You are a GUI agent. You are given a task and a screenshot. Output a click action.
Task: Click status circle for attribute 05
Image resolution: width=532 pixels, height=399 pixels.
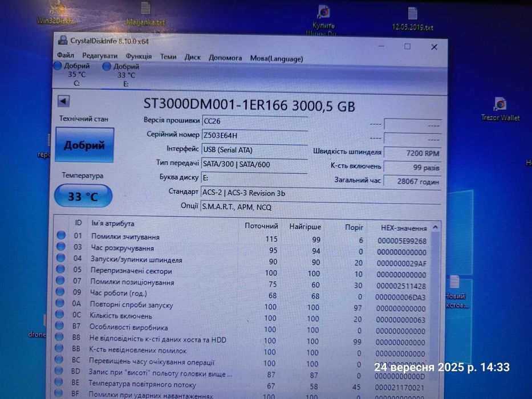[60, 268]
